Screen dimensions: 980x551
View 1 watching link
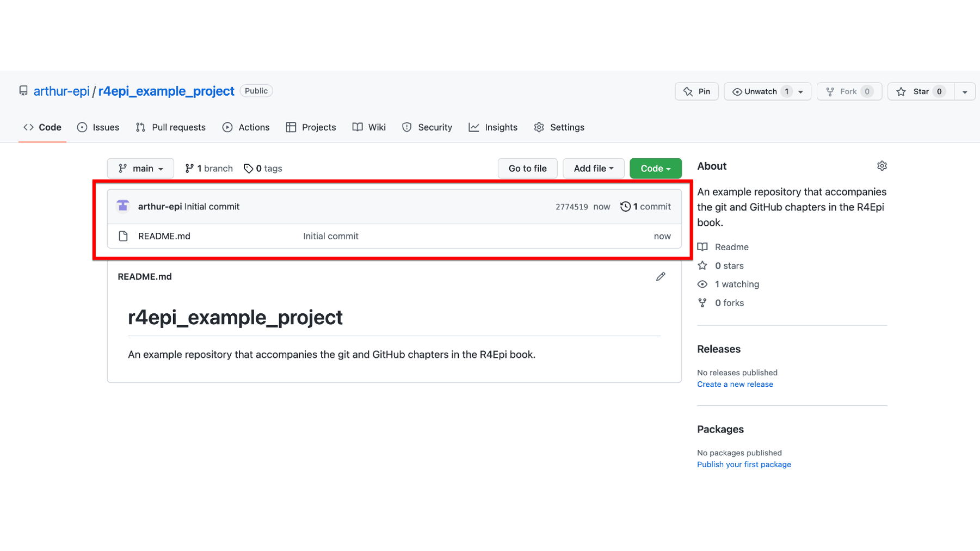[x=729, y=284]
